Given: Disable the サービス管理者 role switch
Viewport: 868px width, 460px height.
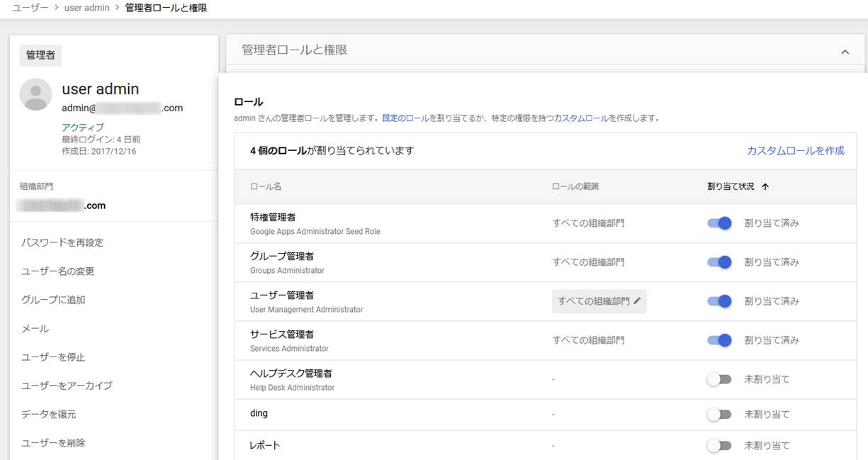Looking at the screenshot, I should pos(719,340).
